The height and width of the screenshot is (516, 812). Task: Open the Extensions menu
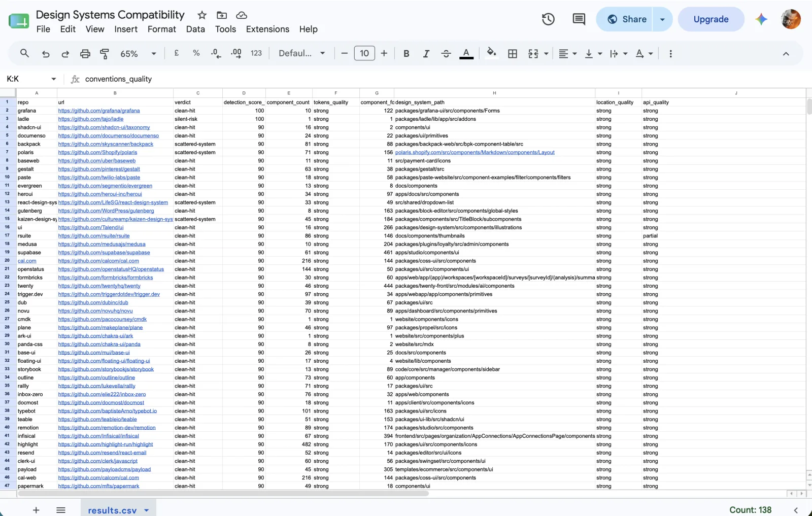[x=267, y=29]
